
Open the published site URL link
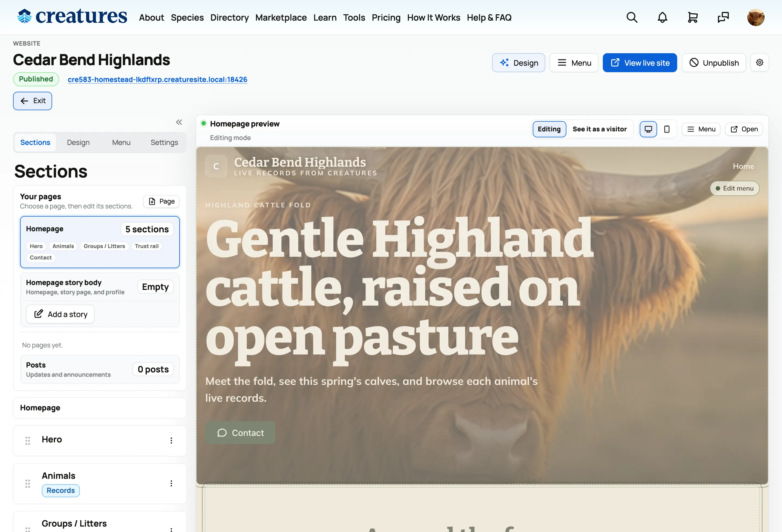pos(157,79)
